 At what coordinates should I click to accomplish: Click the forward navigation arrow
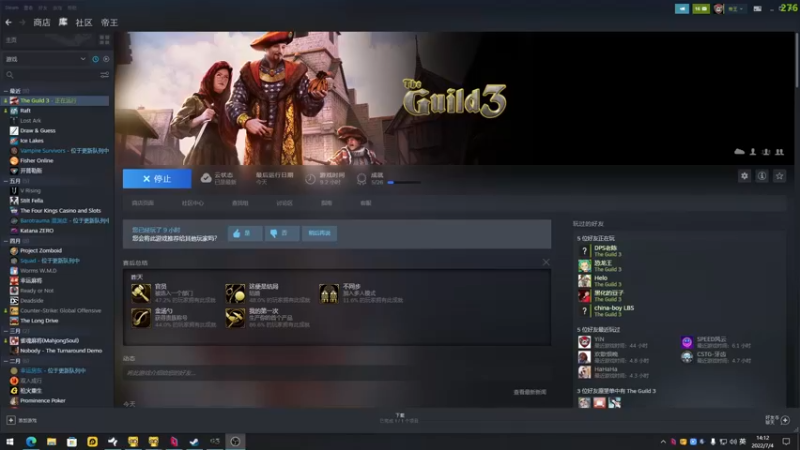click(22, 22)
